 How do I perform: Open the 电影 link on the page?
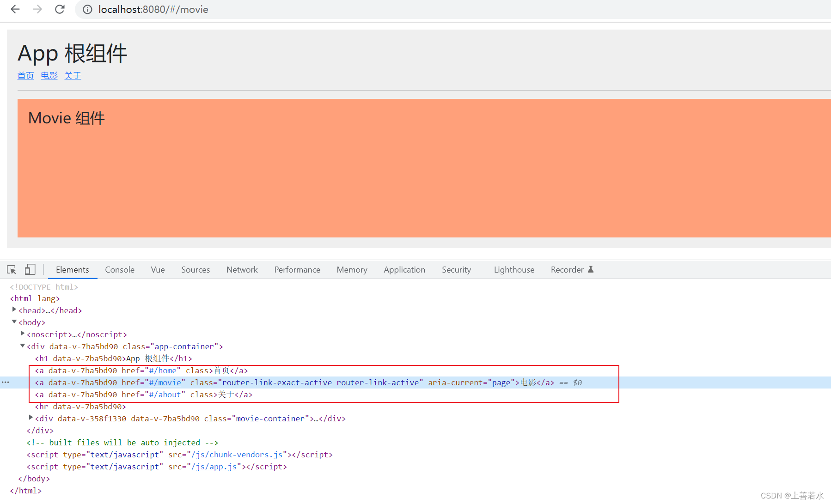(x=49, y=76)
